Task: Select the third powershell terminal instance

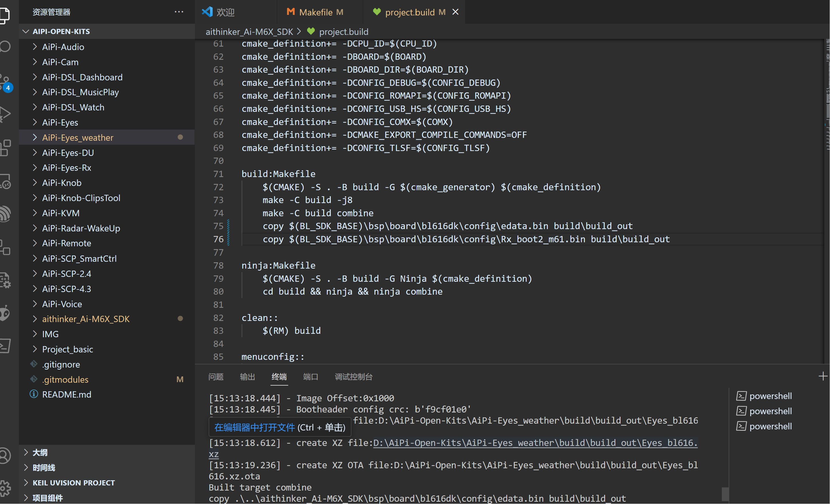Action: click(x=764, y=426)
